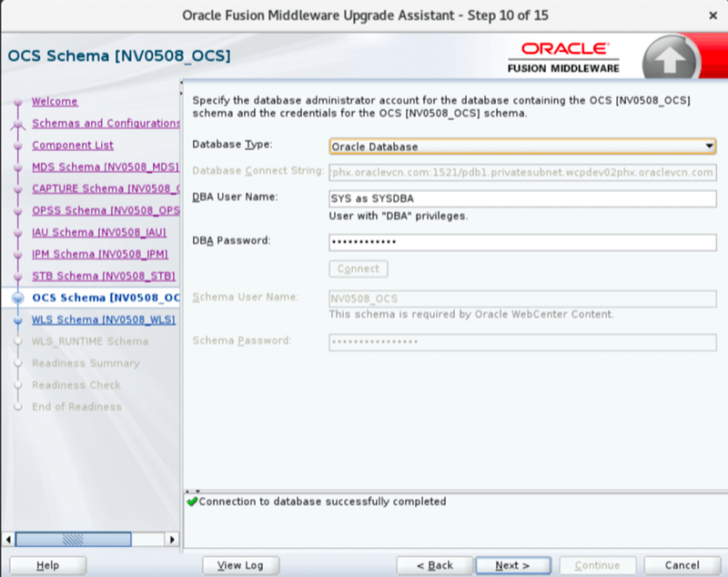The height and width of the screenshot is (577, 728).
Task: Click the Continue button
Action: pos(598,565)
